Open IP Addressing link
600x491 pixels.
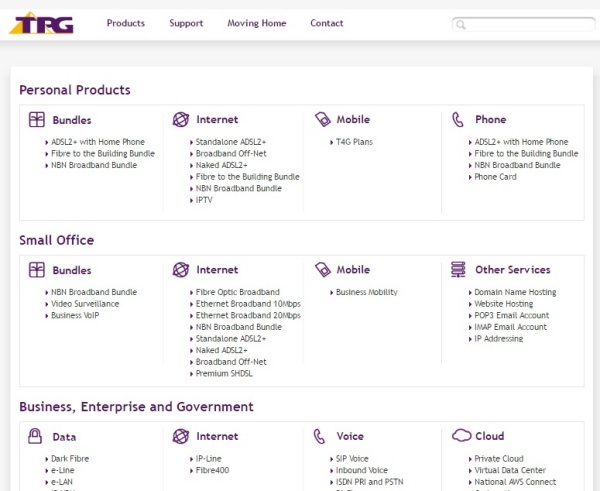pos(499,339)
